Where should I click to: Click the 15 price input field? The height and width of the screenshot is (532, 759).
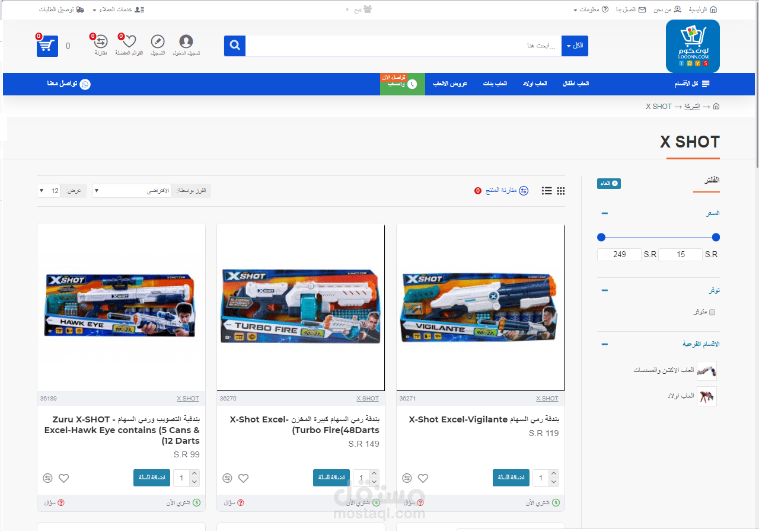coord(681,255)
